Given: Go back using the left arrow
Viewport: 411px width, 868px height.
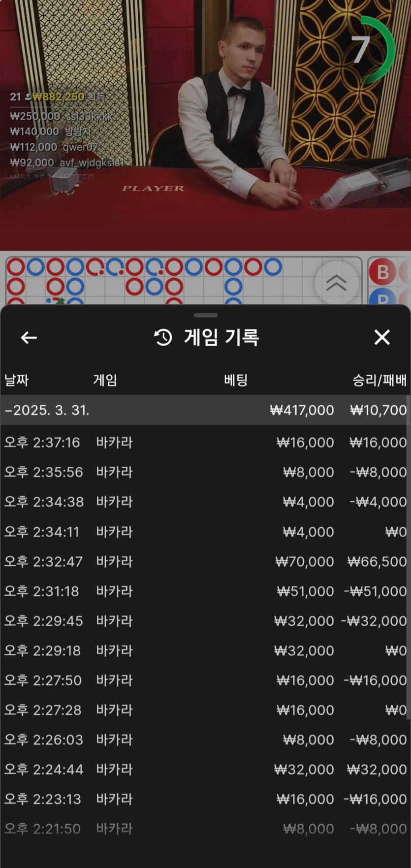Looking at the screenshot, I should point(29,337).
